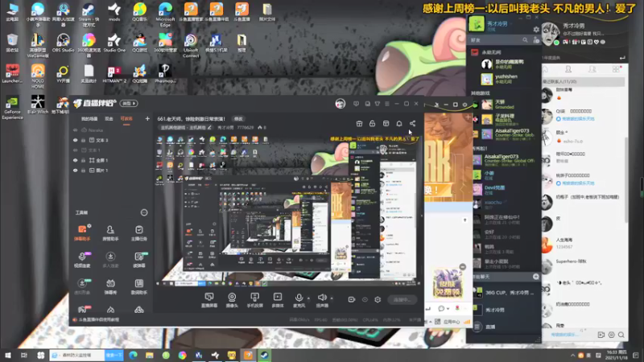Click the lock icon in streaming toolbar
This screenshot has height=362, width=644.
coord(372,124)
